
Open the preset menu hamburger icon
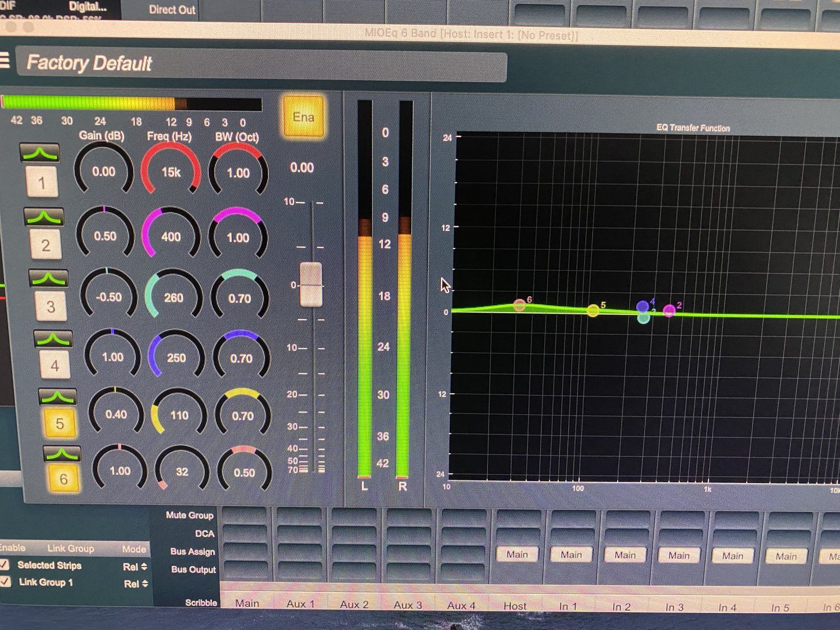5,60
